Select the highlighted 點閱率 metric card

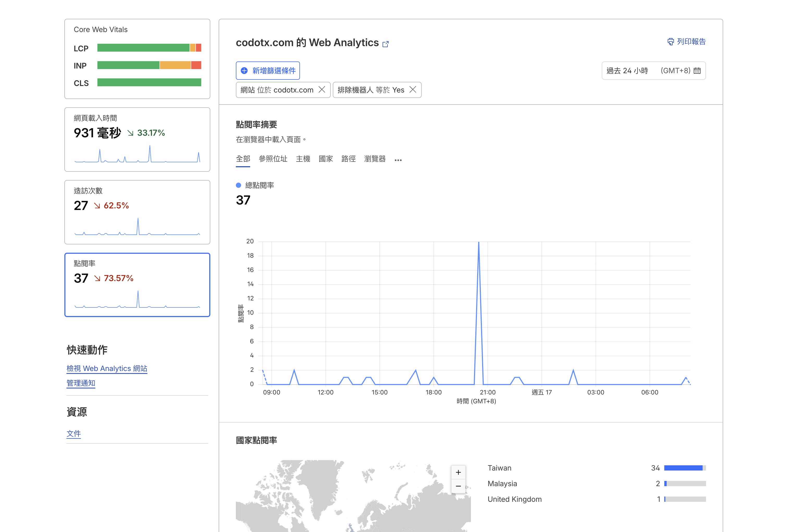(x=137, y=284)
